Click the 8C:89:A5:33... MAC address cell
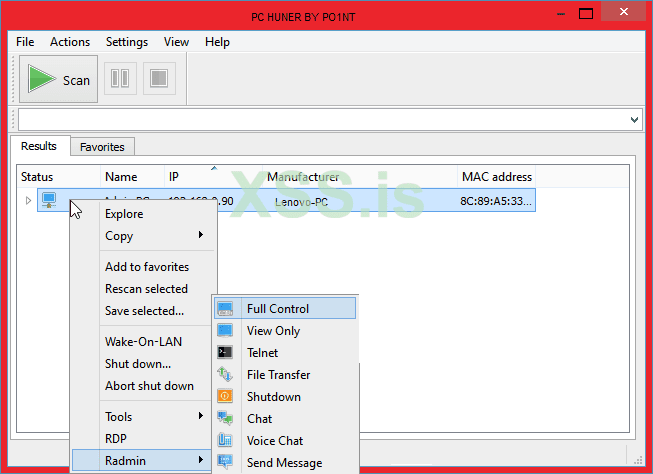 pos(496,201)
